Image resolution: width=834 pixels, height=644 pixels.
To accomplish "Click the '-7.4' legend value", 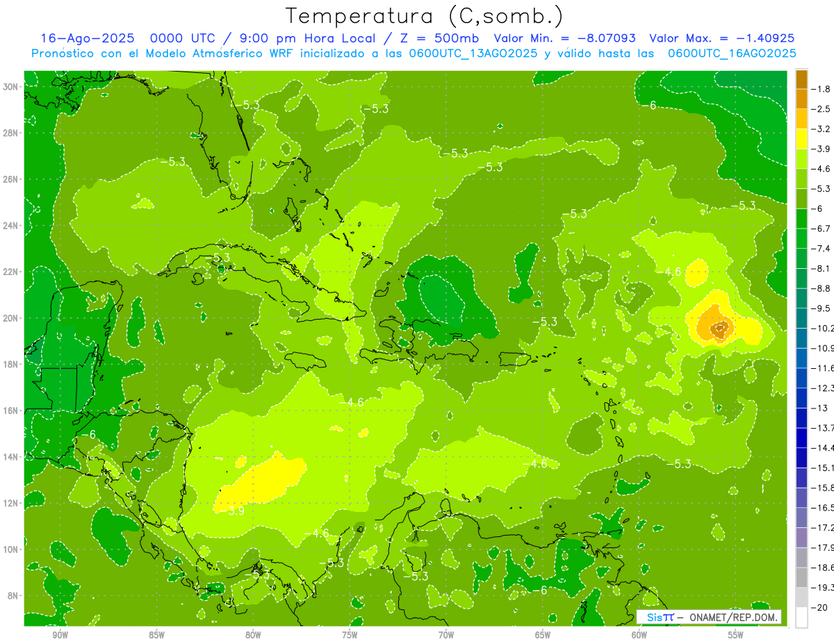I will (821, 248).
